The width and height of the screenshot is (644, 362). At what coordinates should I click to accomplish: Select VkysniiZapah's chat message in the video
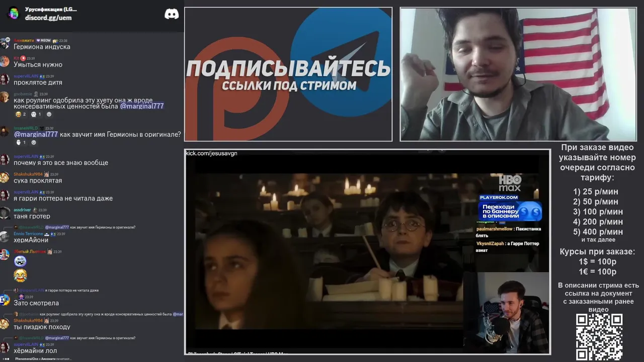tap(507, 247)
